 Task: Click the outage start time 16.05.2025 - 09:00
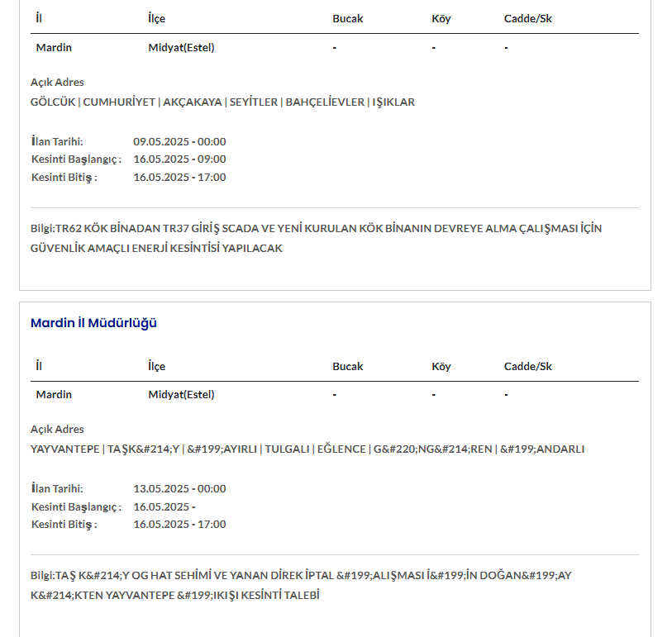click(x=179, y=159)
